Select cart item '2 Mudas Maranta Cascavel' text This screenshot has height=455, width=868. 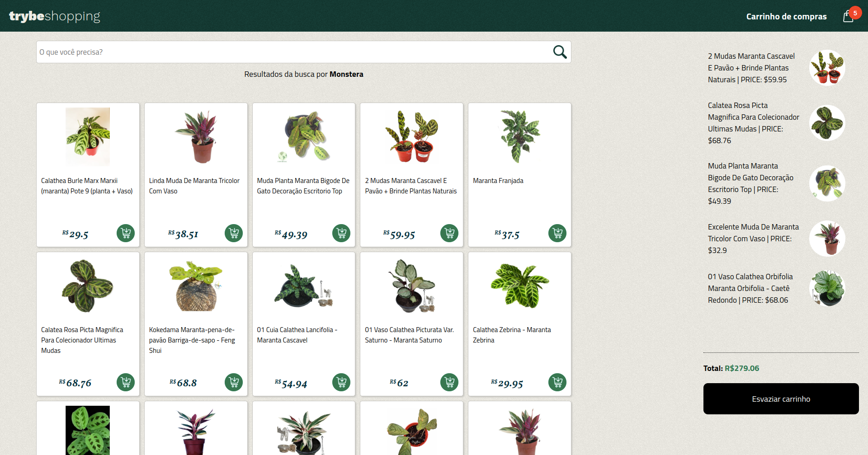pyautogui.click(x=751, y=68)
